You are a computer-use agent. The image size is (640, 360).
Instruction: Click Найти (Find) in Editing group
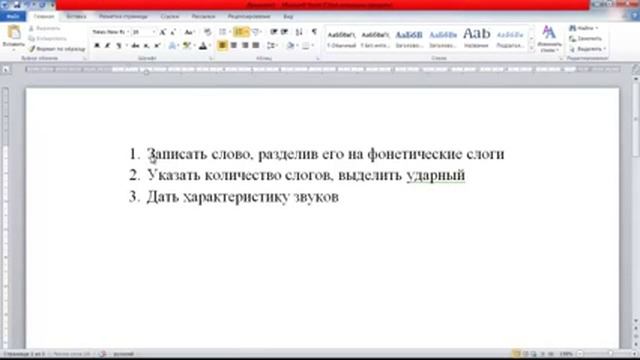[x=585, y=28]
